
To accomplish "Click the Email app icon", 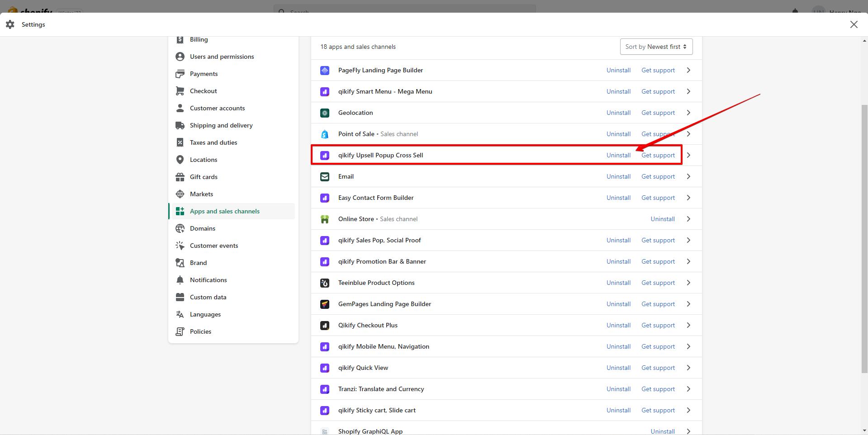I will [x=325, y=177].
